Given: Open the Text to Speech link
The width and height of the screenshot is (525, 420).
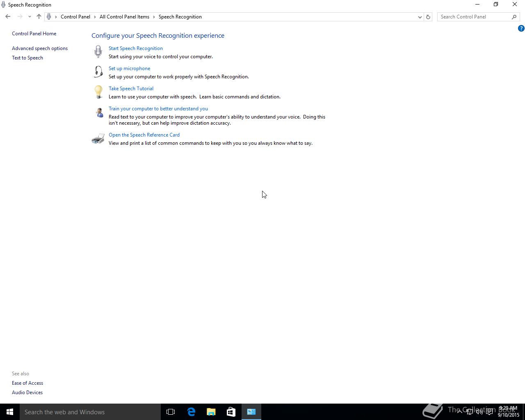Looking at the screenshot, I should coord(27,58).
